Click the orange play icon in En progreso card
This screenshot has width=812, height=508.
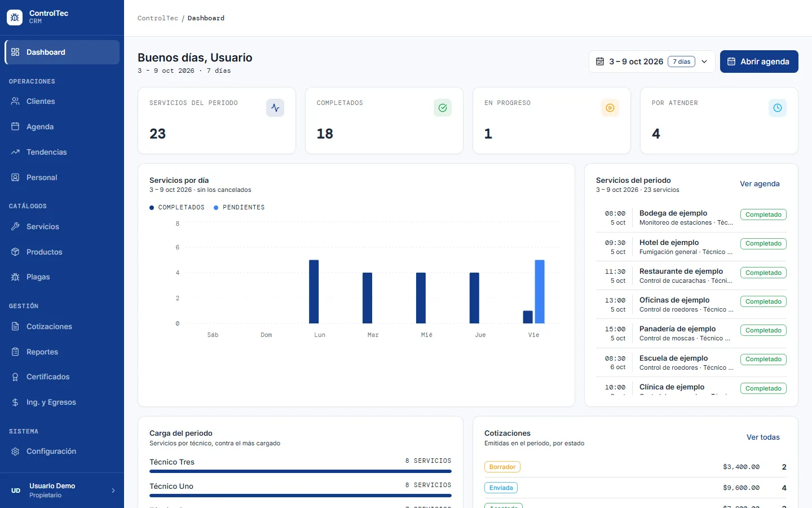(x=610, y=108)
